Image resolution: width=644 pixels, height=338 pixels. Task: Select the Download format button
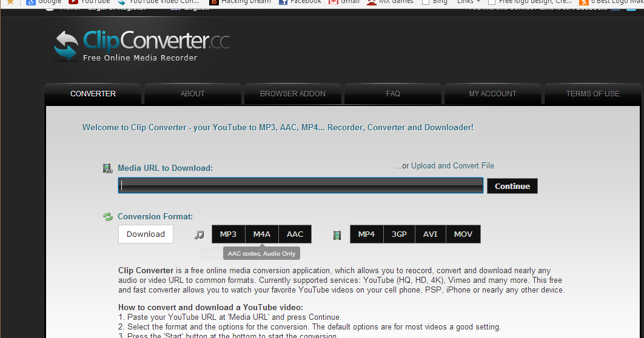(146, 234)
